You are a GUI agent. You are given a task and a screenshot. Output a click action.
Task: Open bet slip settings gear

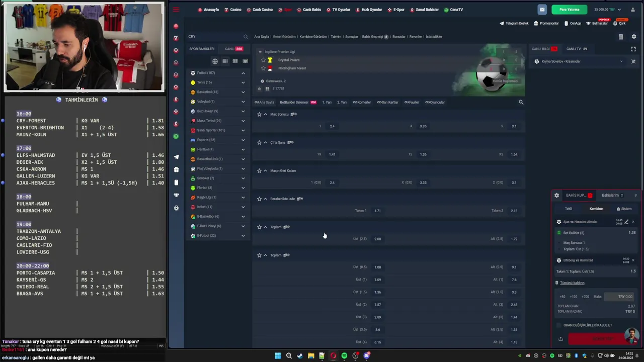(556, 195)
